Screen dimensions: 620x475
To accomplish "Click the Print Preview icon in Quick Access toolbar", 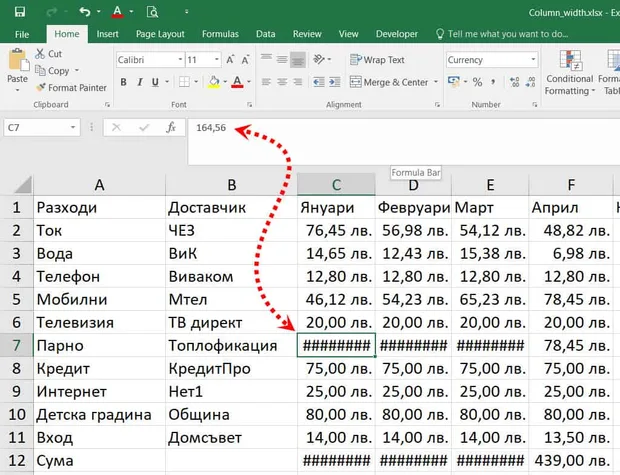I will [x=152, y=12].
